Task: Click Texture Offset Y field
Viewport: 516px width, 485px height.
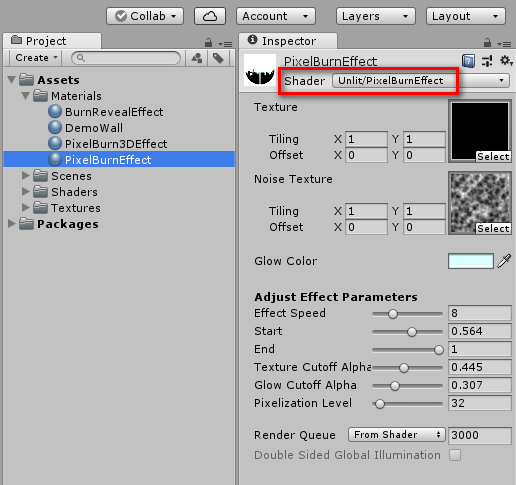Action: [424, 155]
